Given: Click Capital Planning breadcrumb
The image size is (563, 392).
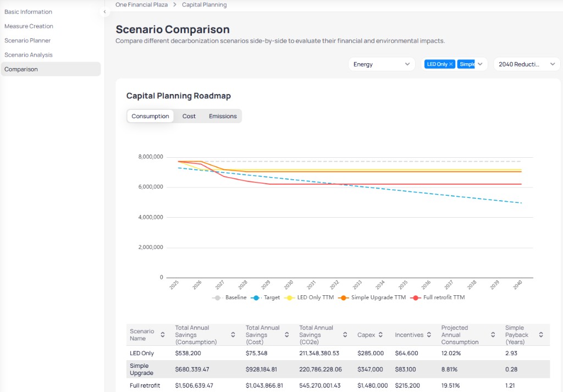Looking at the screenshot, I should pos(205,4).
